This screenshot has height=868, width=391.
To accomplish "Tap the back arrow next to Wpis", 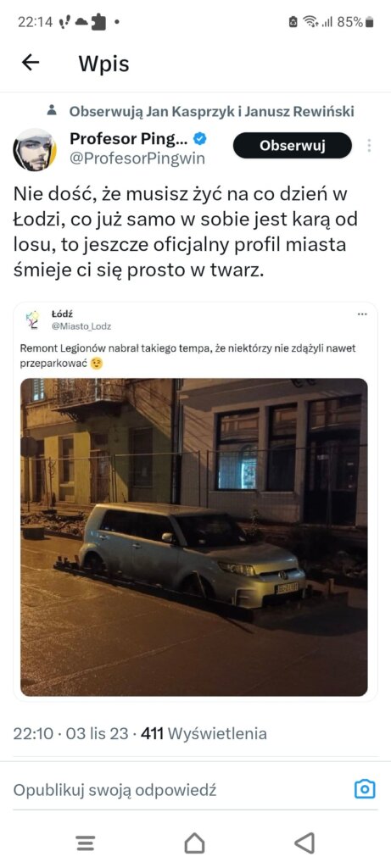I will pyautogui.click(x=31, y=63).
